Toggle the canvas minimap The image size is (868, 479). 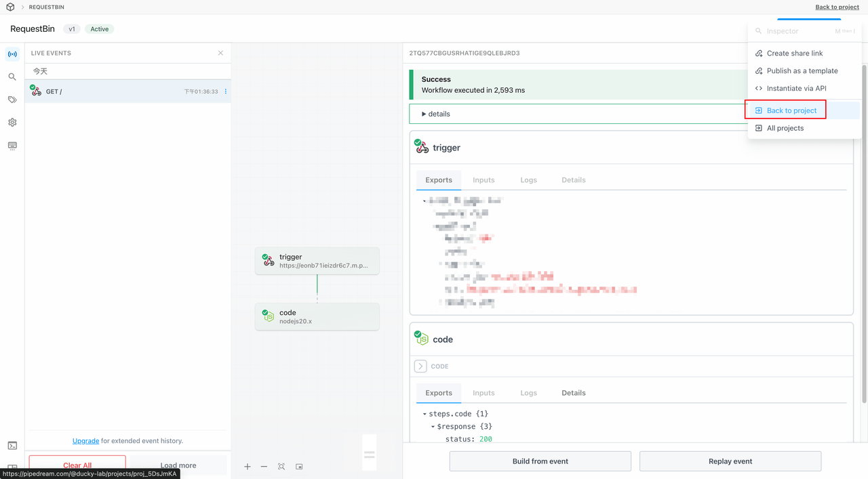[x=299, y=467]
